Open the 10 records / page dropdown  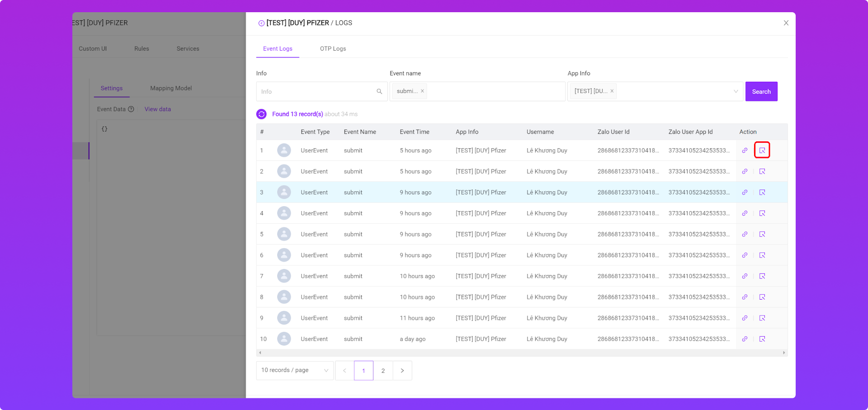(x=295, y=370)
